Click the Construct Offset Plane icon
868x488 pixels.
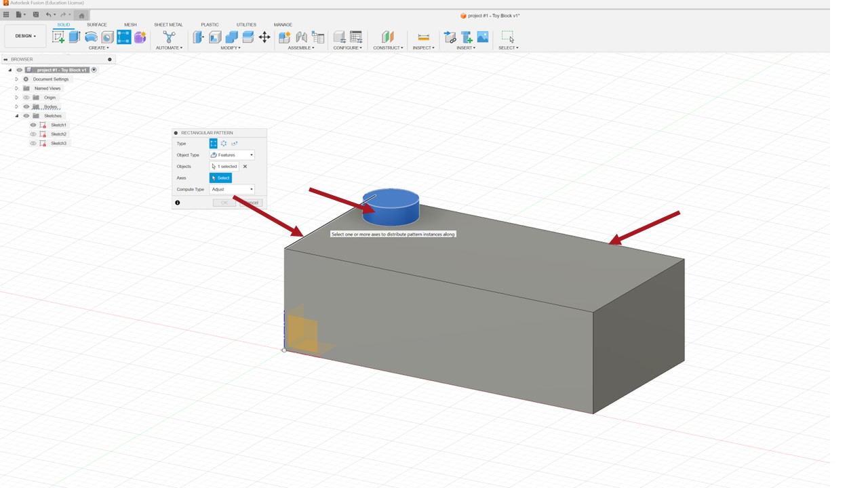point(388,37)
